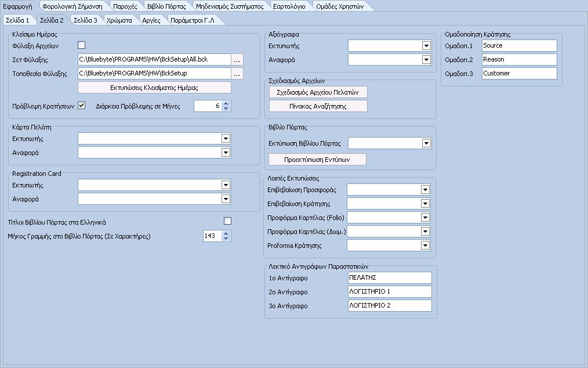588x368 pixels.
Task: Browse for Τοποθεσία Φύλαξης folder with ellipsis button
Action: (x=237, y=73)
